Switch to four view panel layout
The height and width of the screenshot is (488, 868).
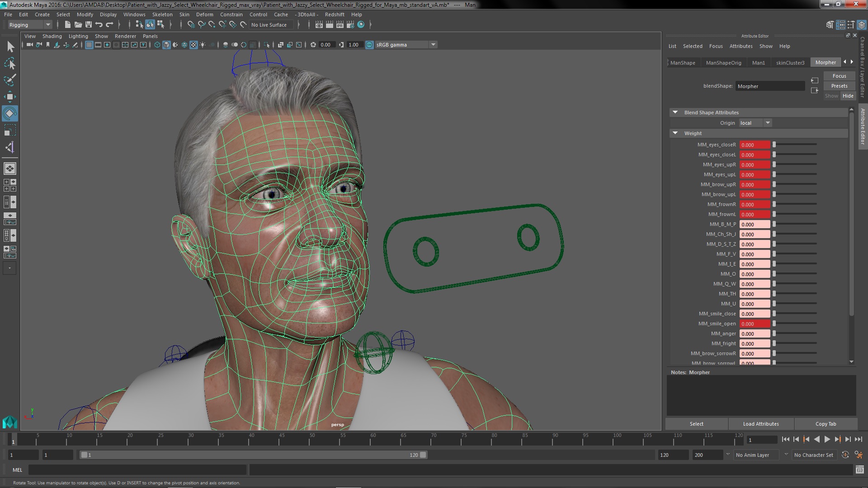click(10, 185)
